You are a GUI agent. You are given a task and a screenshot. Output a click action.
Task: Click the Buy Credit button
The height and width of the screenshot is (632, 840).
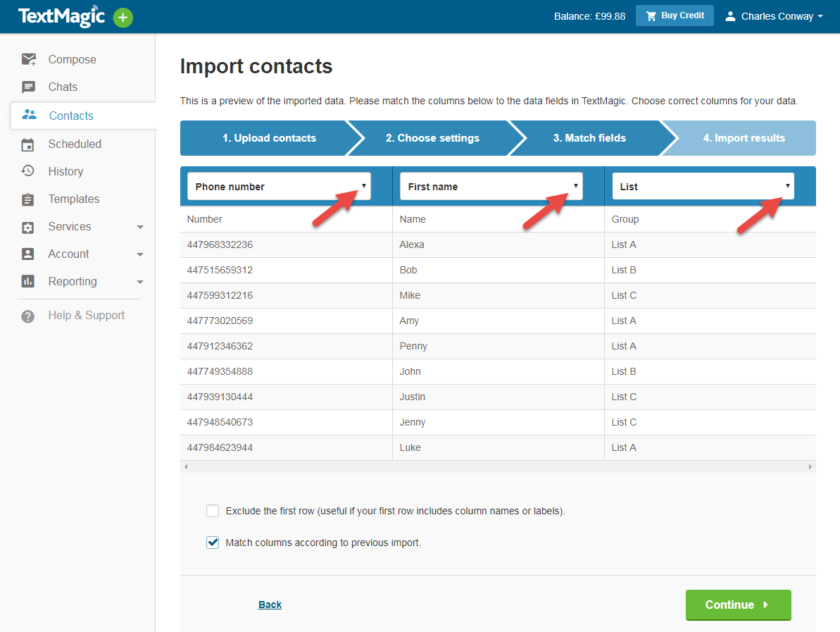point(675,16)
